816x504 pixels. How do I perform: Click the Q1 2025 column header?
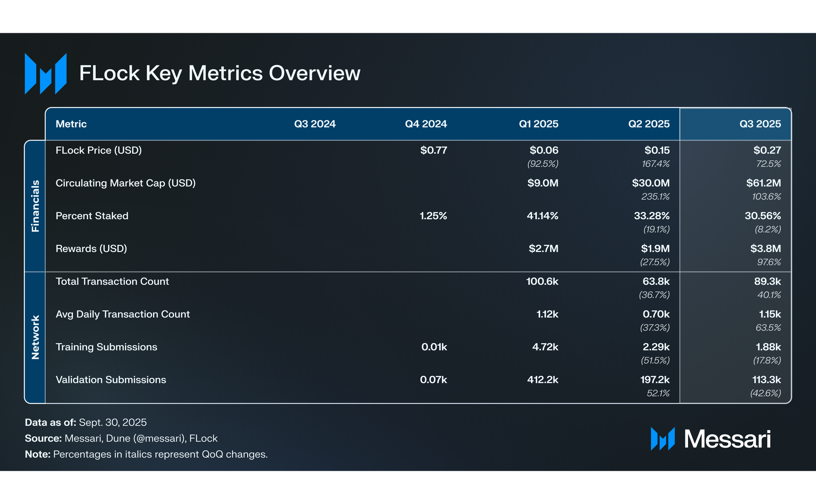(538, 124)
